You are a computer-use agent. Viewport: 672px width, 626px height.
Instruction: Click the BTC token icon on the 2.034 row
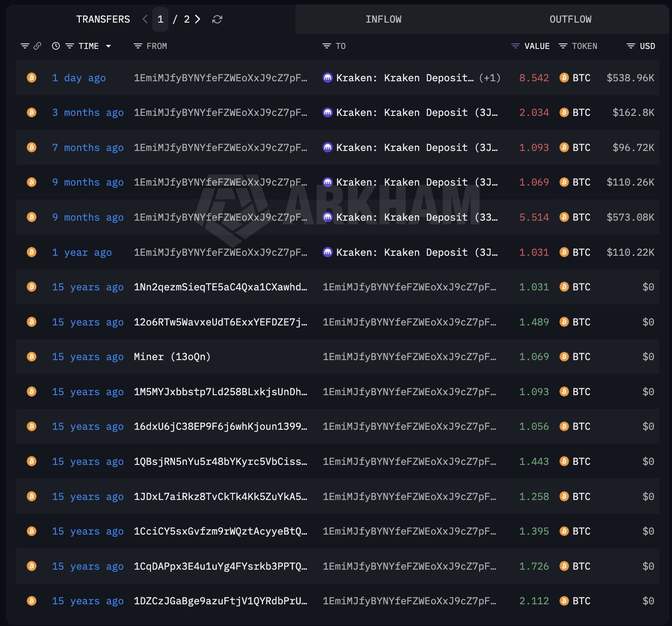click(x=564, y=112)
